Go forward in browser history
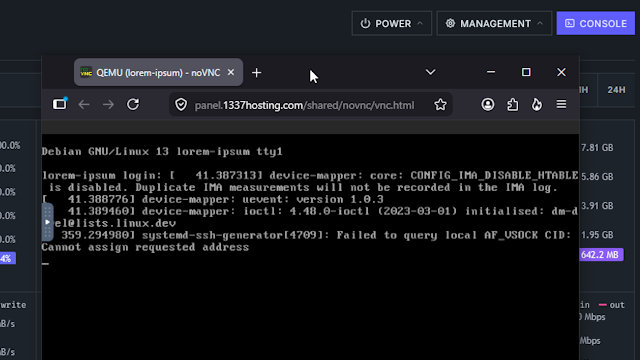Screen dimensions: 640x360 pos(109,104)
